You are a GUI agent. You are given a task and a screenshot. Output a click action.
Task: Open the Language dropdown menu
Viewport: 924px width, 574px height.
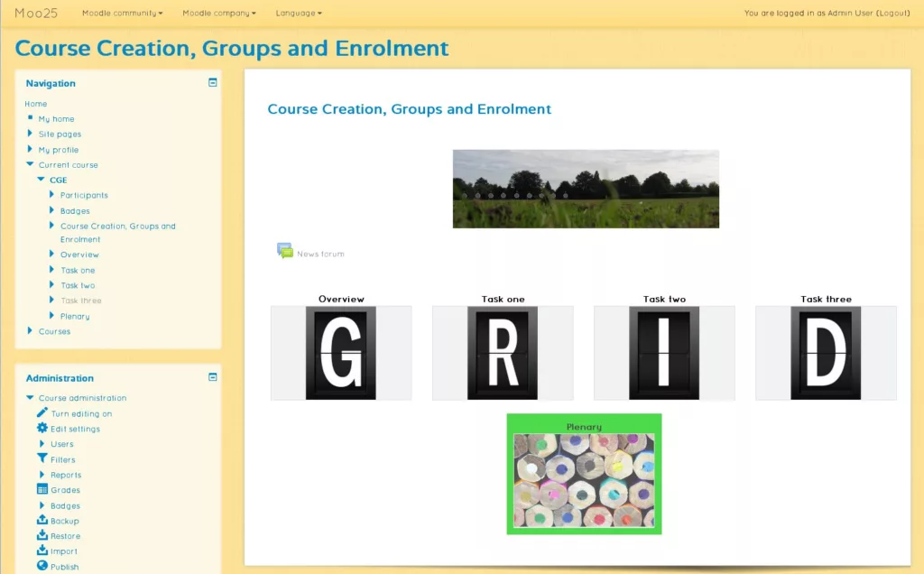pyautogui.click(x=298, y=14)
